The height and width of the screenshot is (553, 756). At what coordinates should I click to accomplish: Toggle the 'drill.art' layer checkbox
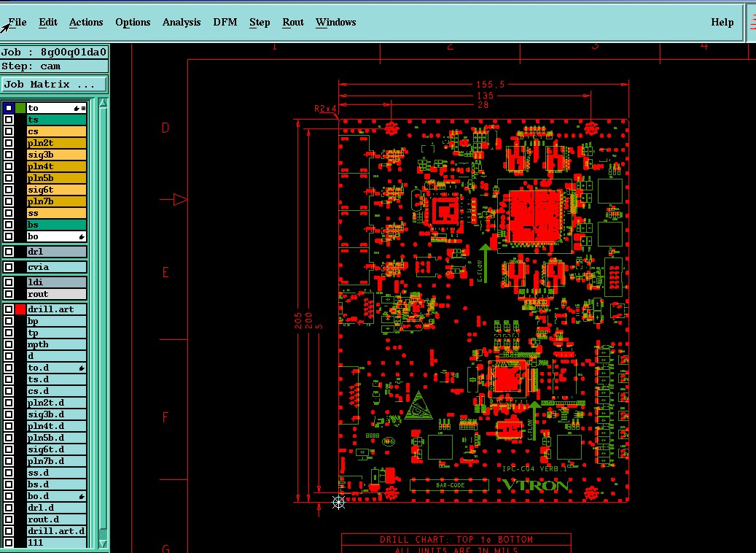pyautogui.click(x=9, y=309)
